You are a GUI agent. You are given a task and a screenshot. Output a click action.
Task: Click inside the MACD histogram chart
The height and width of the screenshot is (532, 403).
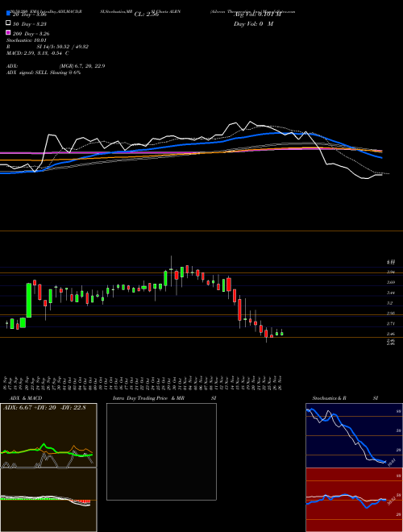(x=48, y=500)
